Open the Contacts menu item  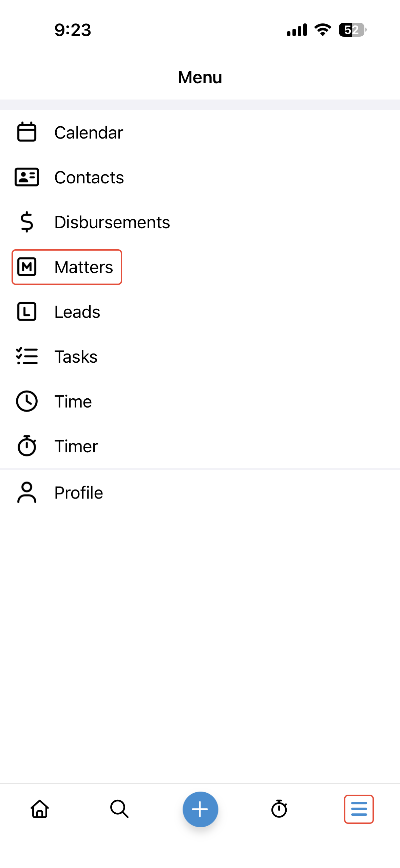click(x=89, y=177)
